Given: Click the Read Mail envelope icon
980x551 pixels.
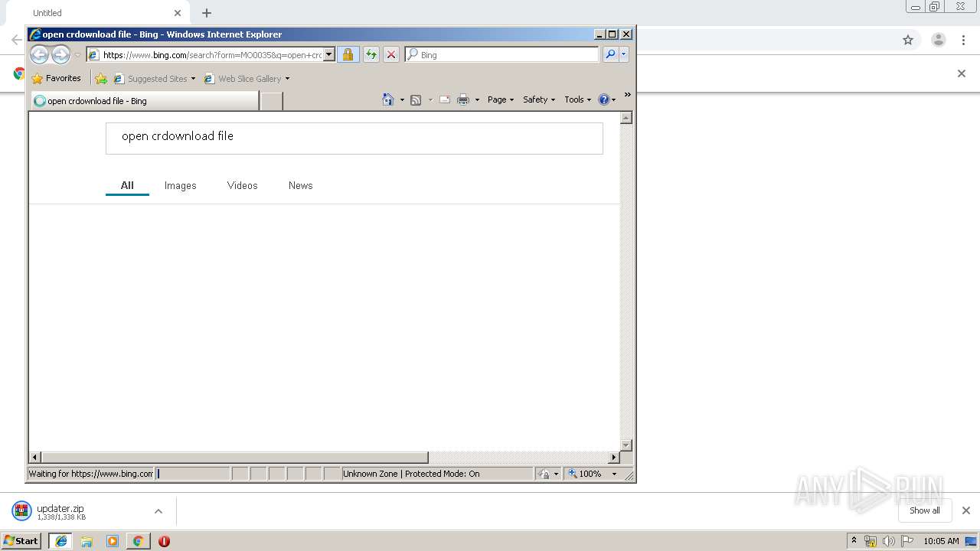Looking at the screenshot, I should (444, 99).
